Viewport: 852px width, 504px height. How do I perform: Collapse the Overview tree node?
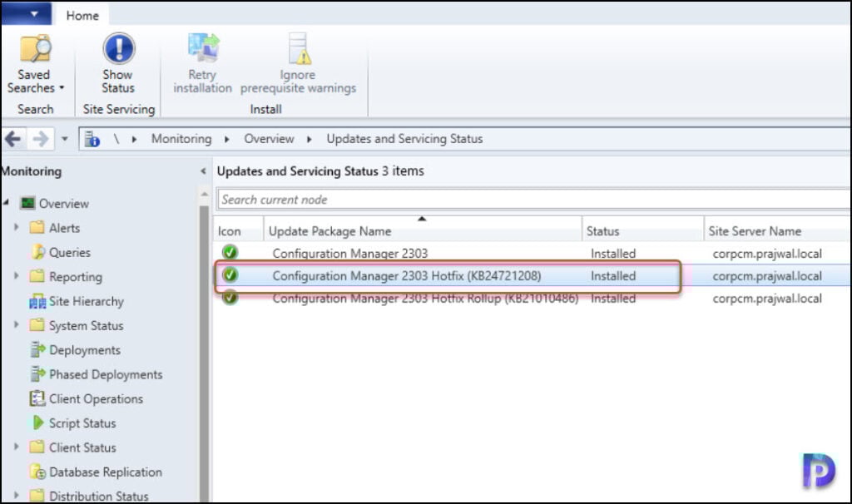point(6,203)
